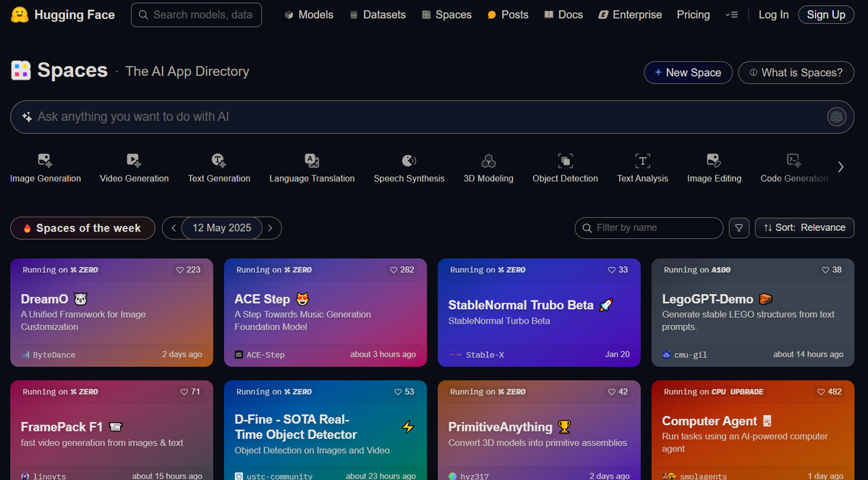
Task: Click heart icon on LegoGPT-Demo card
Action: pos(825,270)
